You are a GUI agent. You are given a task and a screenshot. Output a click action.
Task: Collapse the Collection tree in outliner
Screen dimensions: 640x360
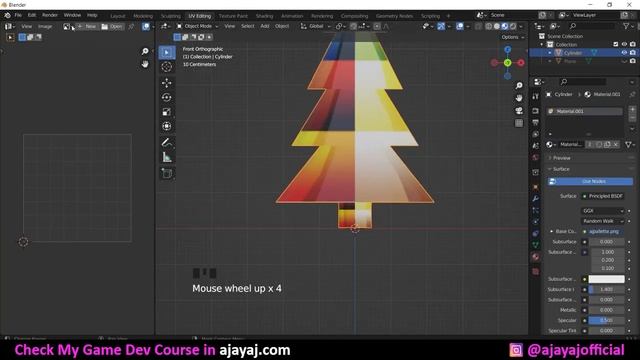[542, 44]
